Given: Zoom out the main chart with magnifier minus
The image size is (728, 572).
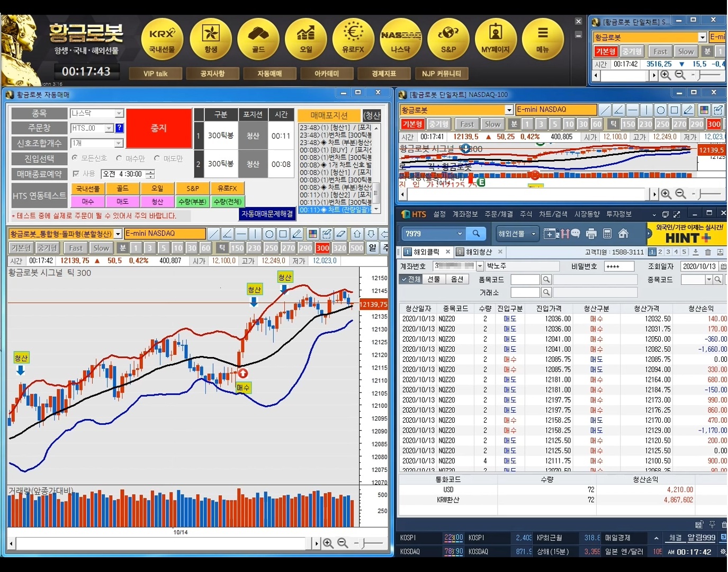Looking at the screenshot, I should tap(343, 543).
